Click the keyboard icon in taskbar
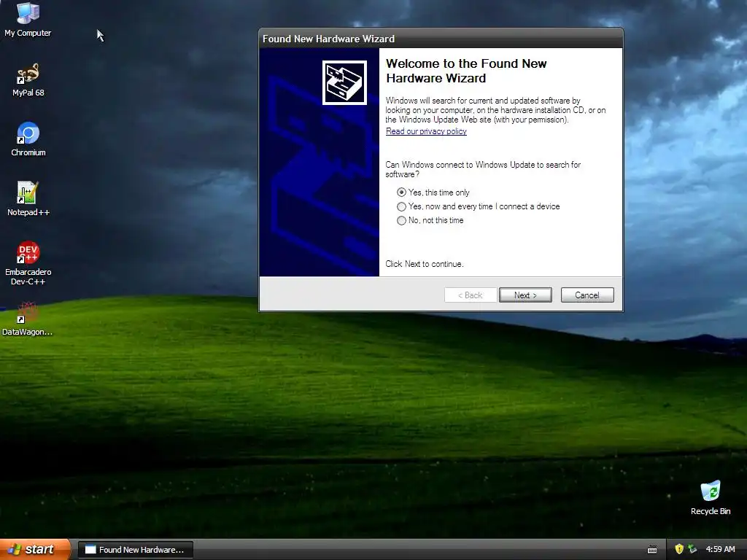Image resolution: width=747 pixels, height=560 pixels. pos(652,550)
